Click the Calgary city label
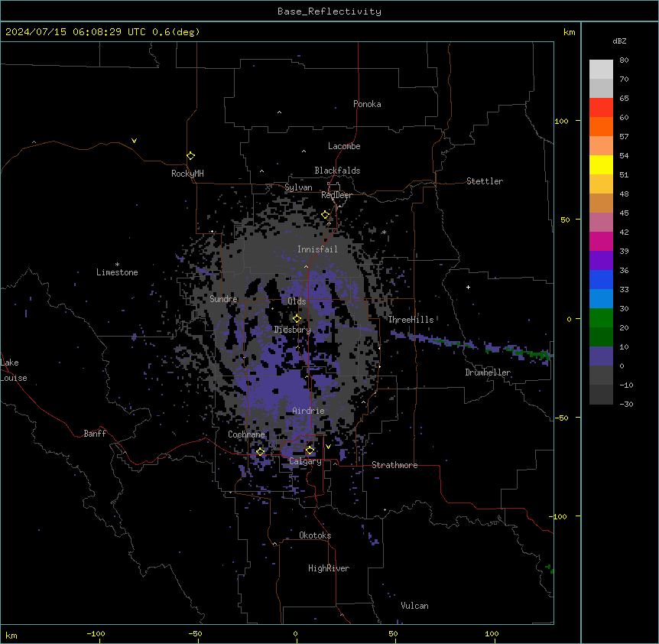Screen dimensions: 659x644 tap(306, 461)
